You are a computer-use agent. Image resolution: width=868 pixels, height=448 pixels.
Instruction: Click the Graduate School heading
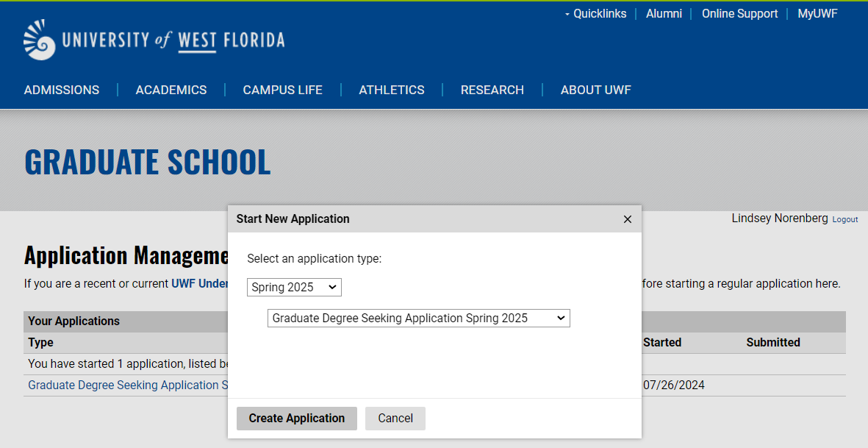pyautogui.click(x=147, y=162)
